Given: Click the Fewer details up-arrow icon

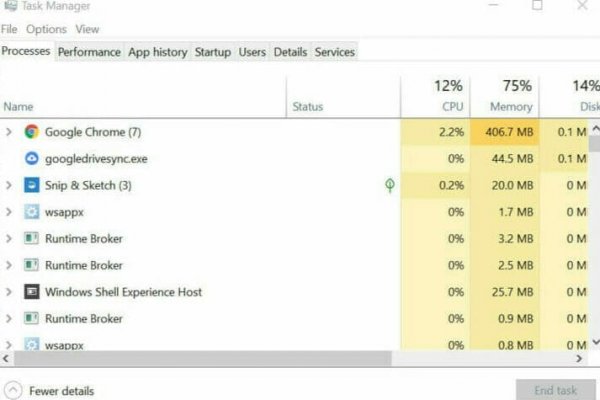Looking at the screenshot, I should click(x=12, y=390).
